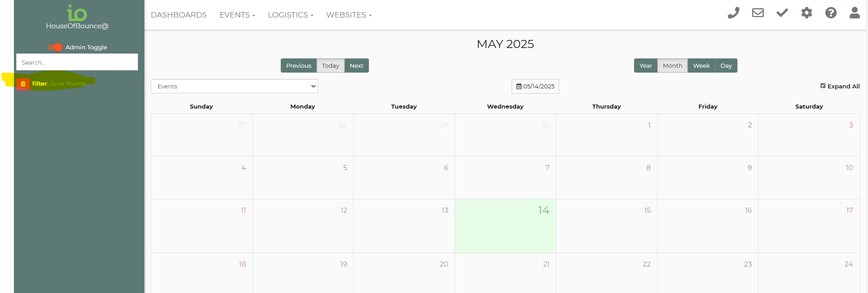Open the help question mark icon
The width and height of the screenshot is (868, 293).
[x=831, y=13]
